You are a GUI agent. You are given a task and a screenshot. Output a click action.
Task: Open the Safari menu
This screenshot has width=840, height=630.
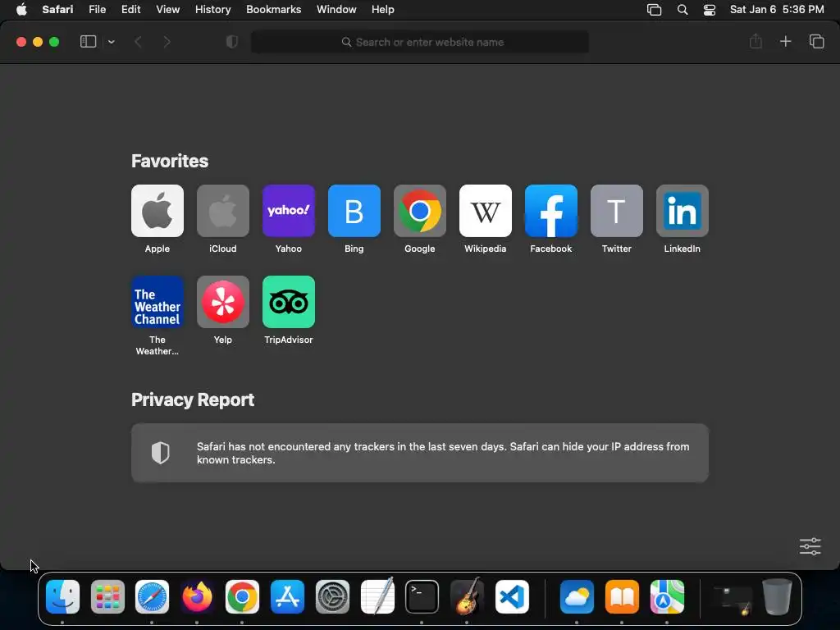click(x=57, y=10)
